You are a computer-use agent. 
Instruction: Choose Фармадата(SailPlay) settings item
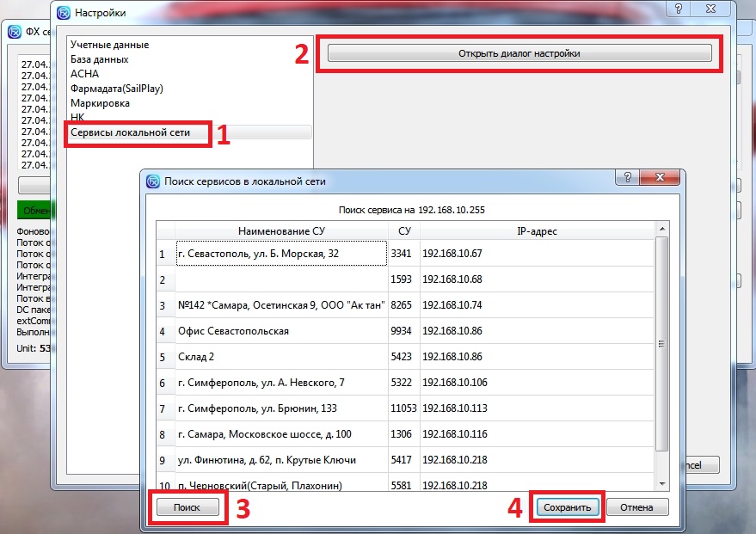point(117,89)
